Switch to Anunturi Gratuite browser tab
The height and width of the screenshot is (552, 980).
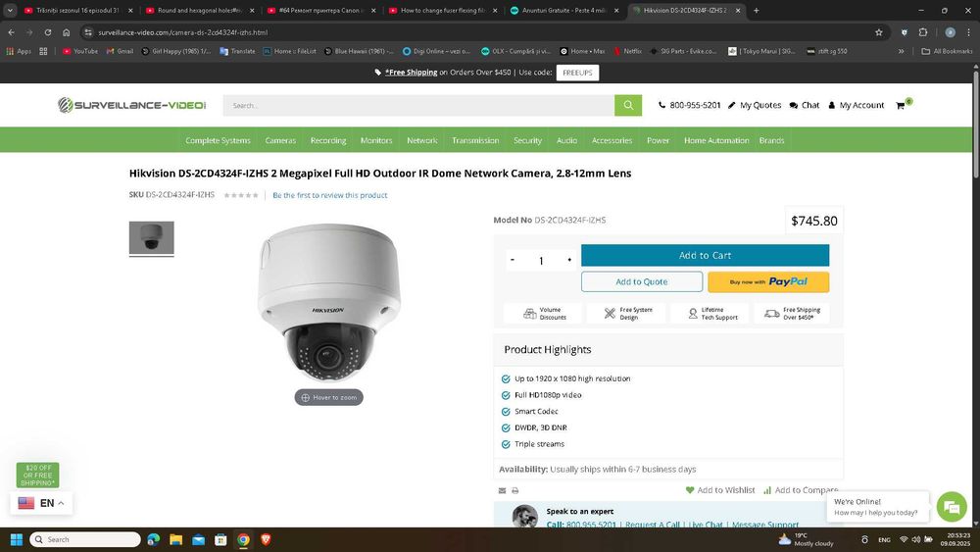tap(564, 11)
